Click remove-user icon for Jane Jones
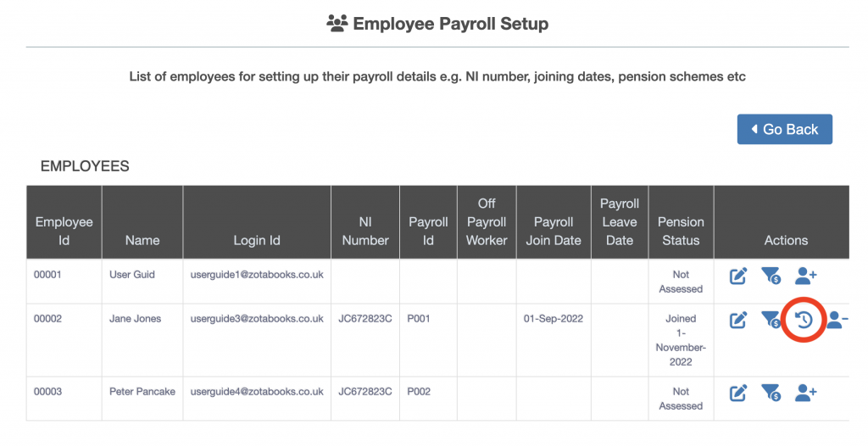The height and width of the screenshot is (447, 868). [837, 320]
